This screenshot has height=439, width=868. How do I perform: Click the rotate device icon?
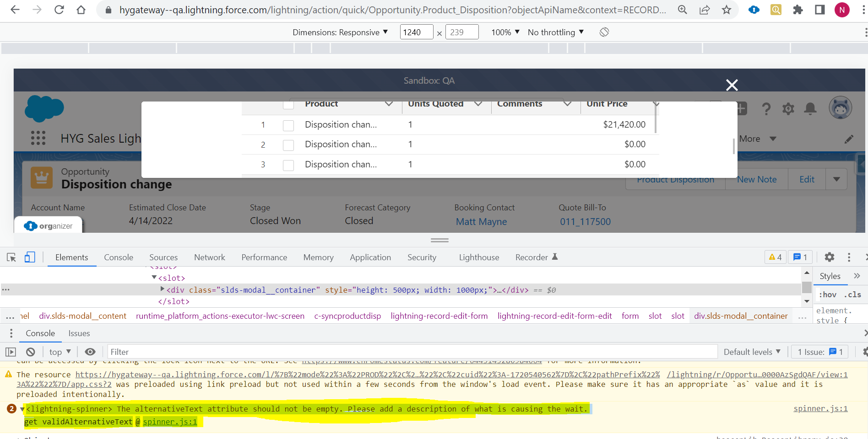tap(604, 32)
